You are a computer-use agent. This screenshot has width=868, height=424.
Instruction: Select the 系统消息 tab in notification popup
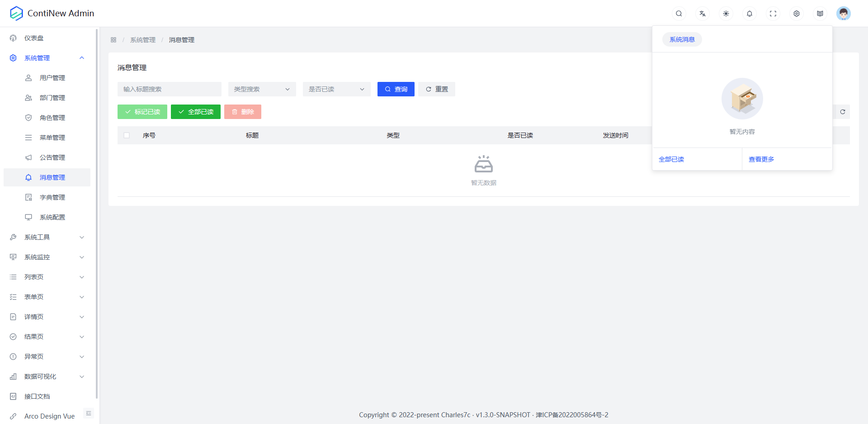pyautogui.click(x=682, y=40)
